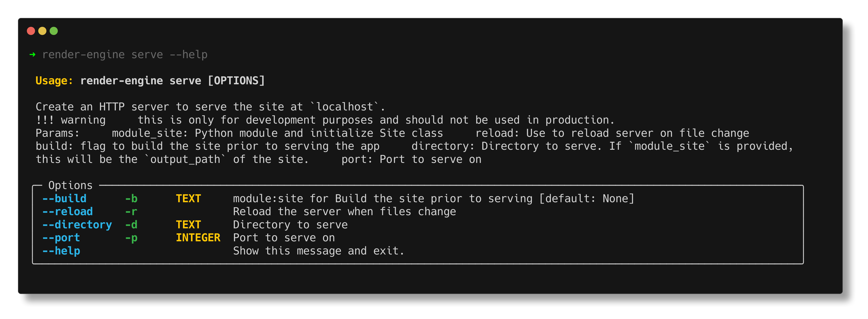Image resolution: width=868 pixels, height=319 pixels.
Task: Select the --help option flag
Action: point(61,251)
